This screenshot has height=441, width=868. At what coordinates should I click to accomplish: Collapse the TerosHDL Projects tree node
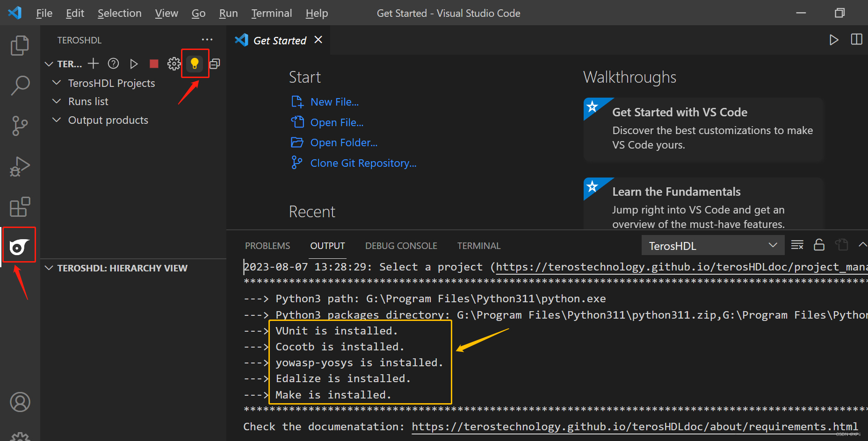click(x=57, y=83)
